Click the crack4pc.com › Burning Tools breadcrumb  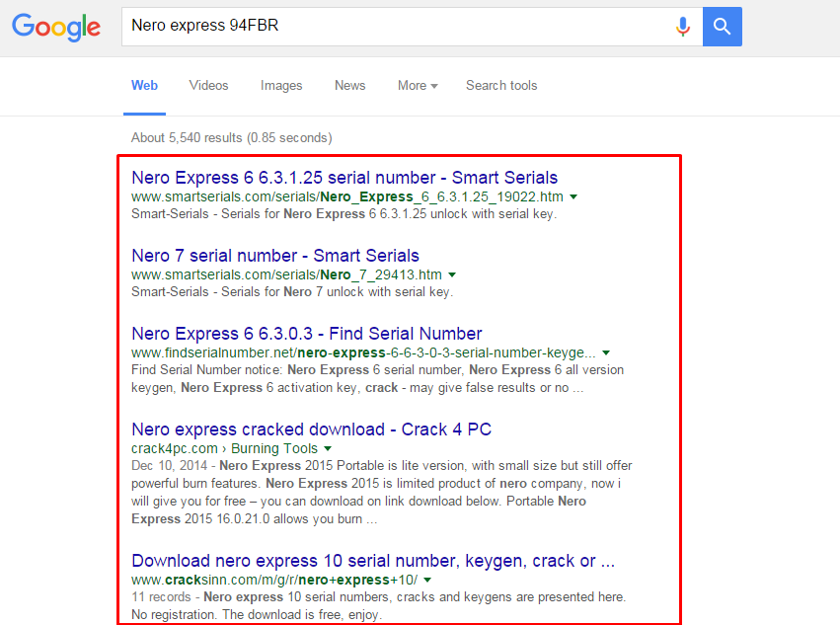point(224,448)
